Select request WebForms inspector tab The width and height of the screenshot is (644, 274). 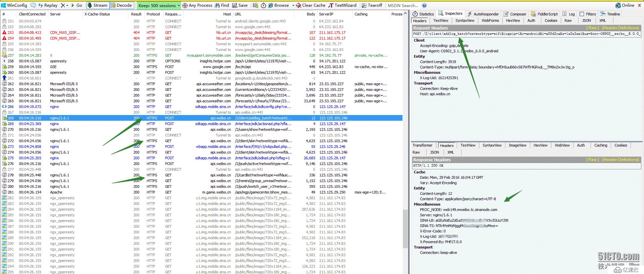pyautogui.click(x=490, y=20)
